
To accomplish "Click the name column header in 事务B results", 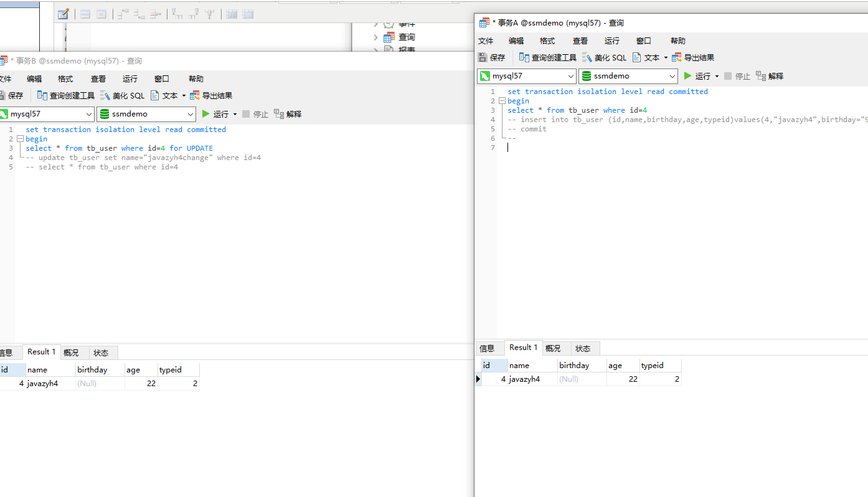I will (x=50, y=370).
